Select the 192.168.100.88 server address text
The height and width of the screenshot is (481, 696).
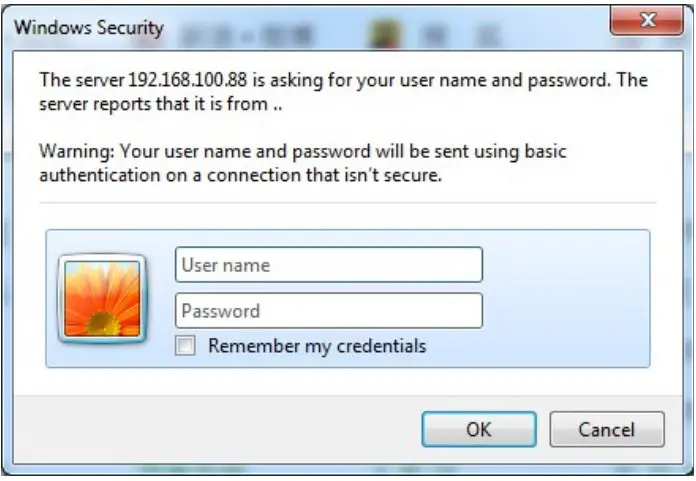coord(187,80)
